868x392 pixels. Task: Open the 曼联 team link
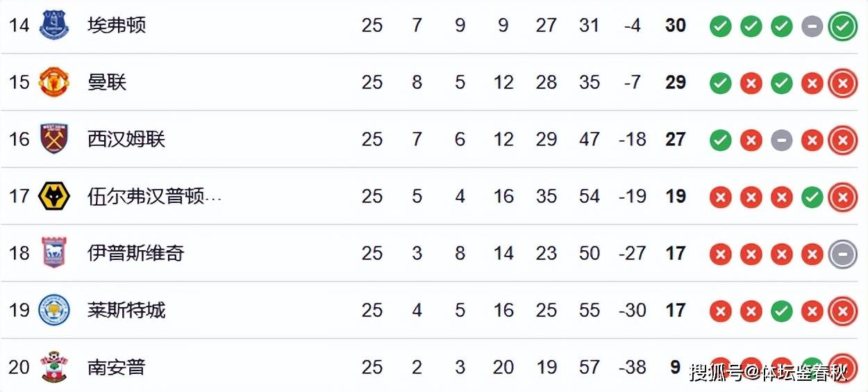click(107, 83)
